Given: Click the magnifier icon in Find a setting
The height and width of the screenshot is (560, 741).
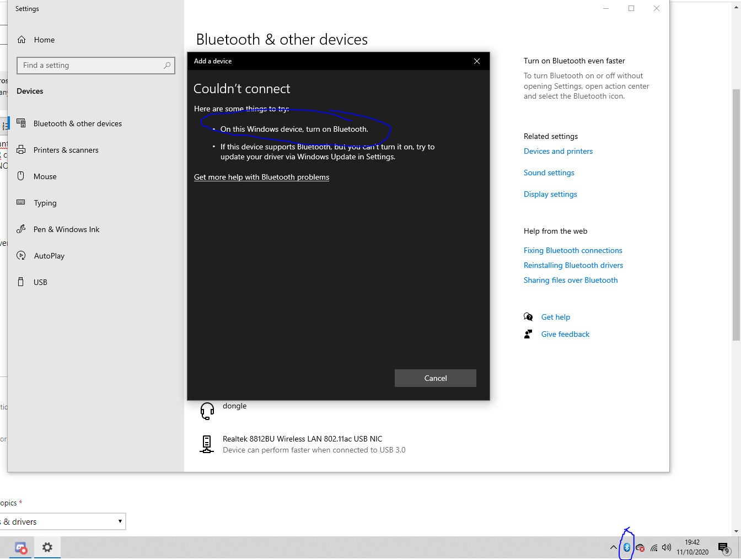Looking at the screenshot, I should tap(167, 66).
